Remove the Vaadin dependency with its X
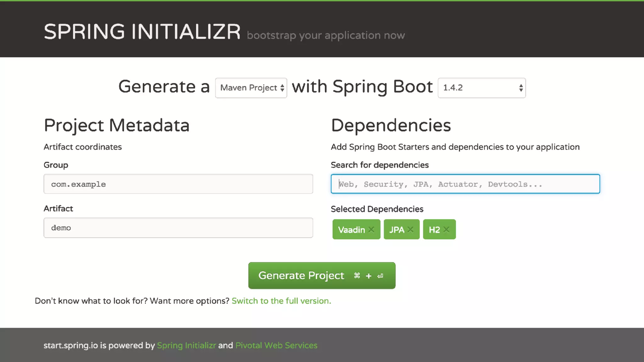Viewport: 644px width, 362px height. click(371, 230)
